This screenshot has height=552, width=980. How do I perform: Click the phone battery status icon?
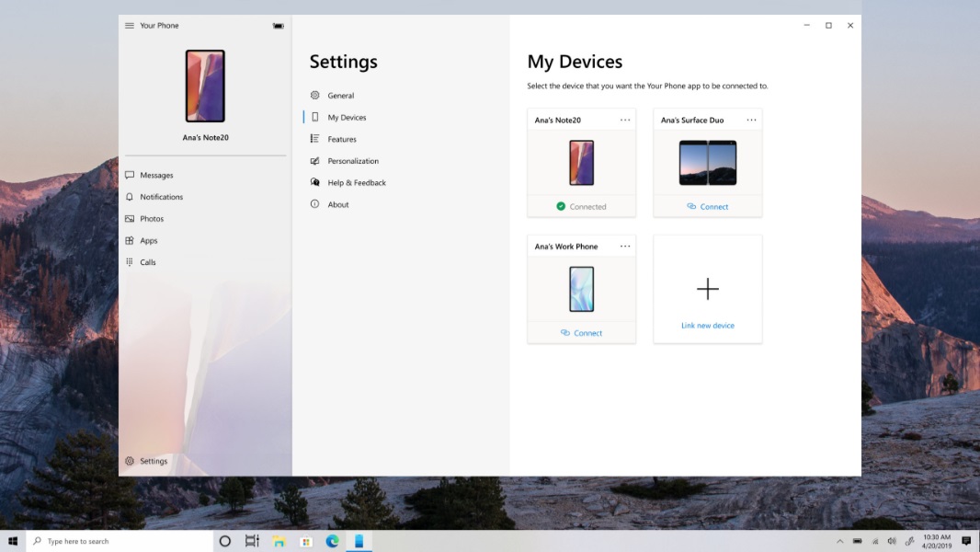point(278,26)
